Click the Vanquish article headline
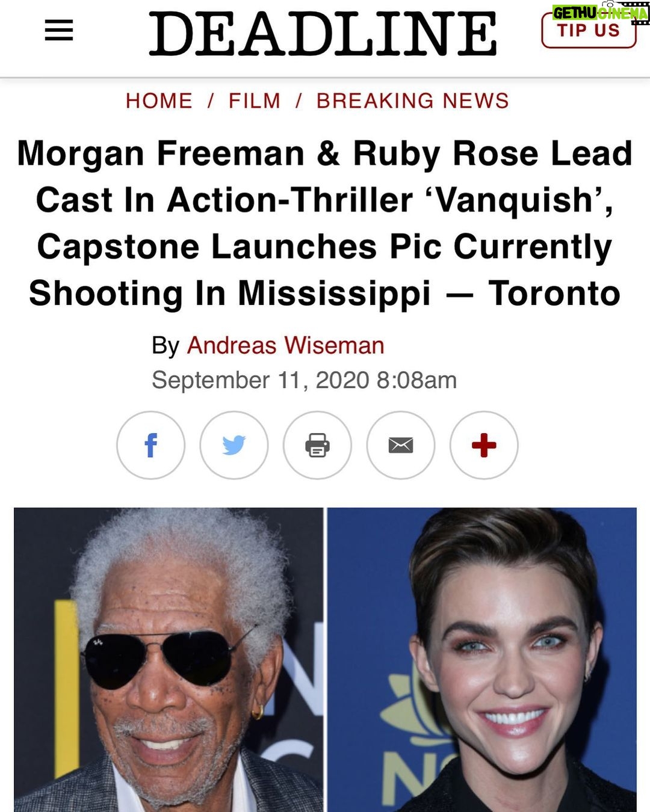Image resolution: width=650 pixels, height=812 pixels. click(x=325, y=223)
